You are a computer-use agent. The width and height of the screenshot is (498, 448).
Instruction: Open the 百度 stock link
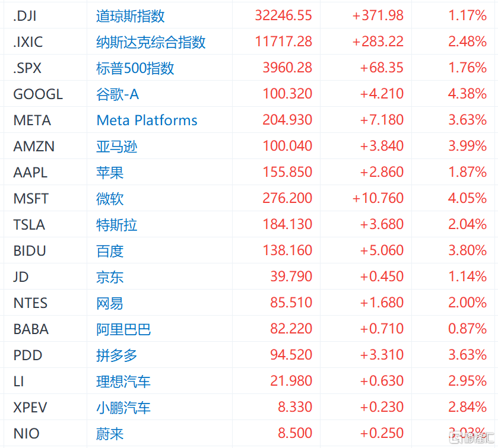pyautogui.click(x=110, y=251)
